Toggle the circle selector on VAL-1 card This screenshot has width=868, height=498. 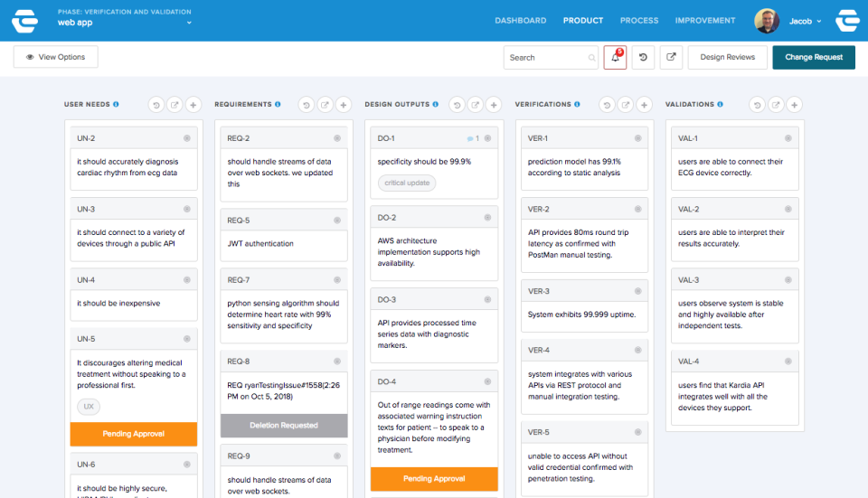pyautogui.click(x=788, y=138)
